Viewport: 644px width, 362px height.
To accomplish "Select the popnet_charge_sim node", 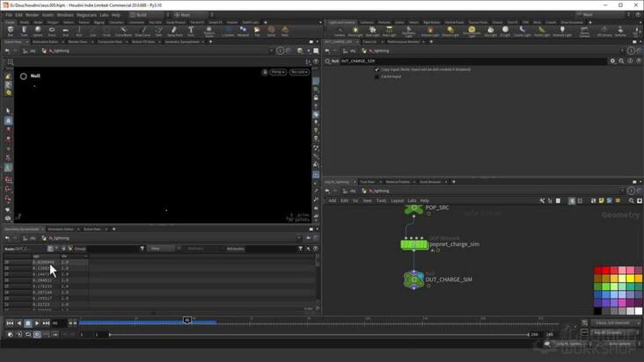I will tap(413, 244).
